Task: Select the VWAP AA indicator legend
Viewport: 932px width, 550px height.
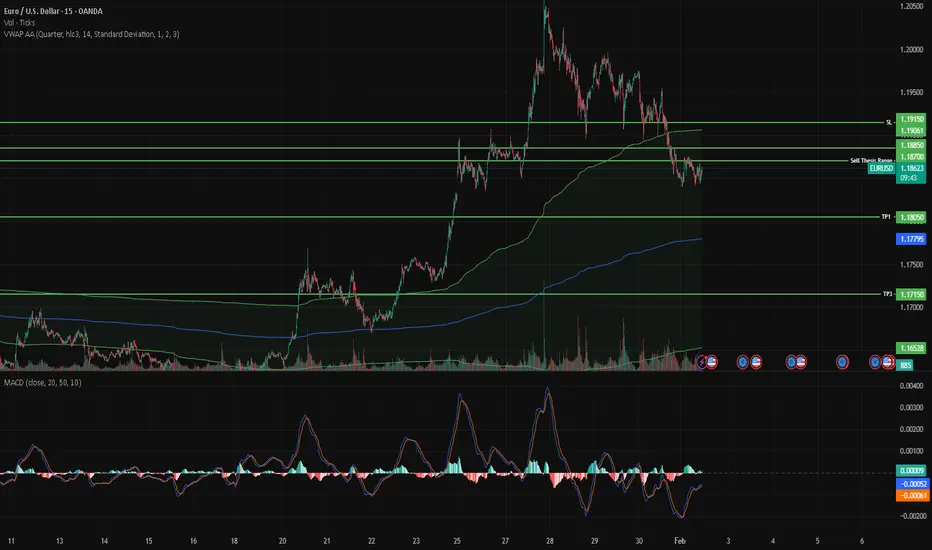Action: pyautogui.click(x=92, y=34)
